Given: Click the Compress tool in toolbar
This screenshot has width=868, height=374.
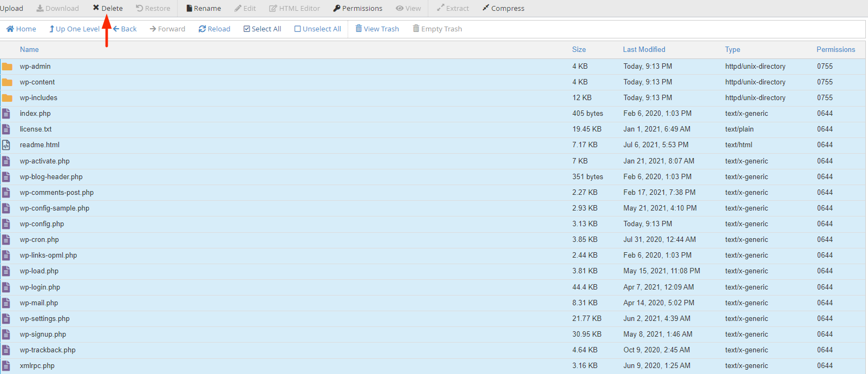Looking at the screenshot, I should tap(503, 8).
